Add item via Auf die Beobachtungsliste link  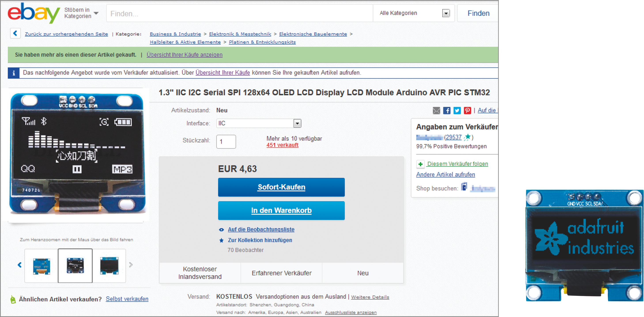261,229
